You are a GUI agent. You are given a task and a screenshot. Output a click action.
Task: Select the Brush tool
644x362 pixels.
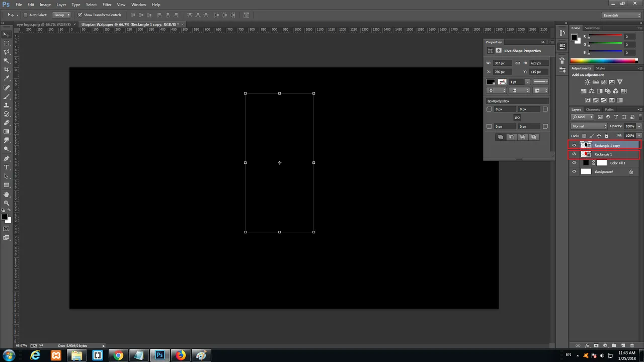click(x=7, y=97)
